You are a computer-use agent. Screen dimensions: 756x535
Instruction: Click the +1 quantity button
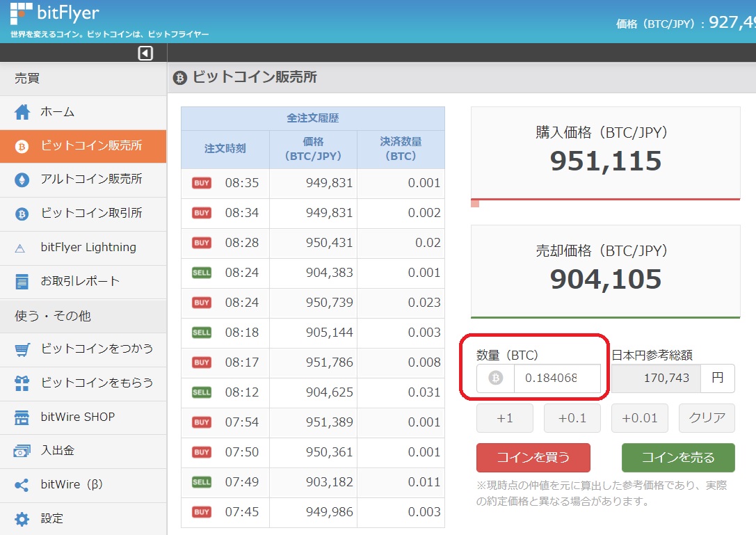[x=505, y=418]
